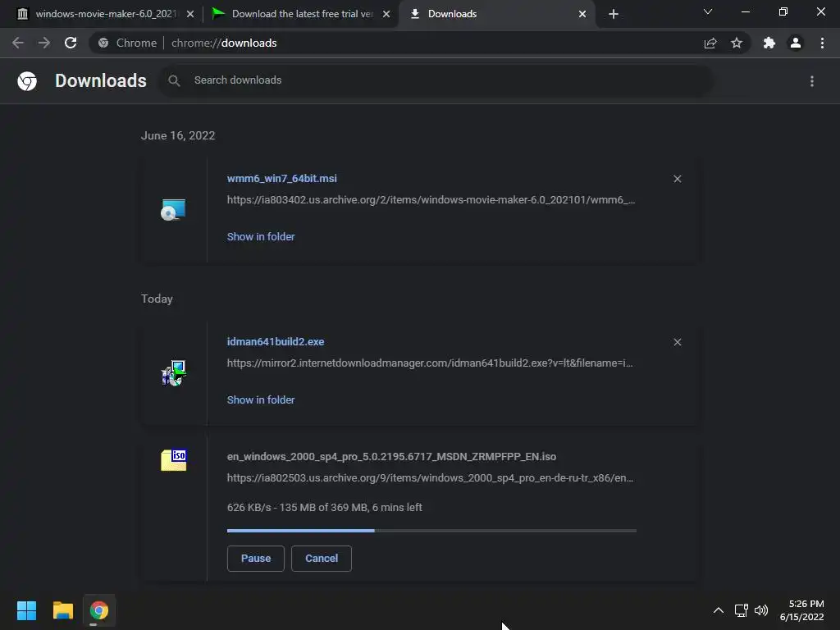
Task: Show wmm6_win7_64bit.msi in folder
Action: coord(260,237)
